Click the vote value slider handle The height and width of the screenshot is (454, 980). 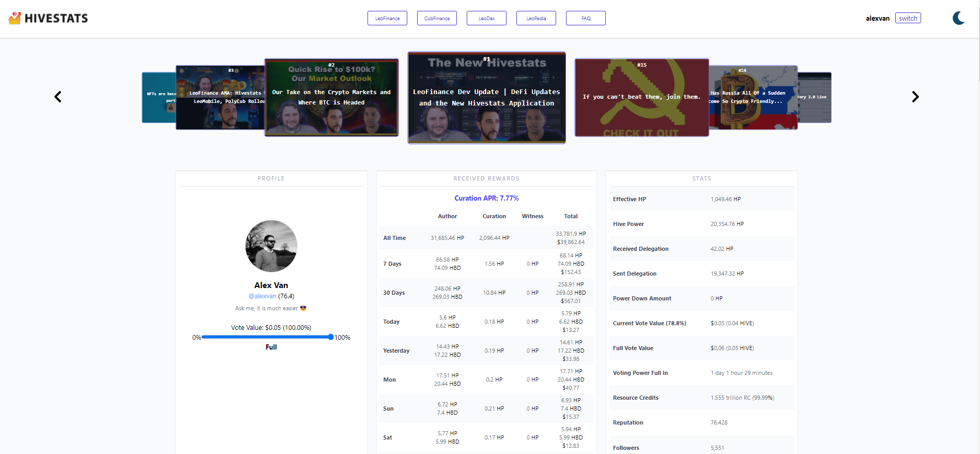pyautogui.click(x=331, y=337)
